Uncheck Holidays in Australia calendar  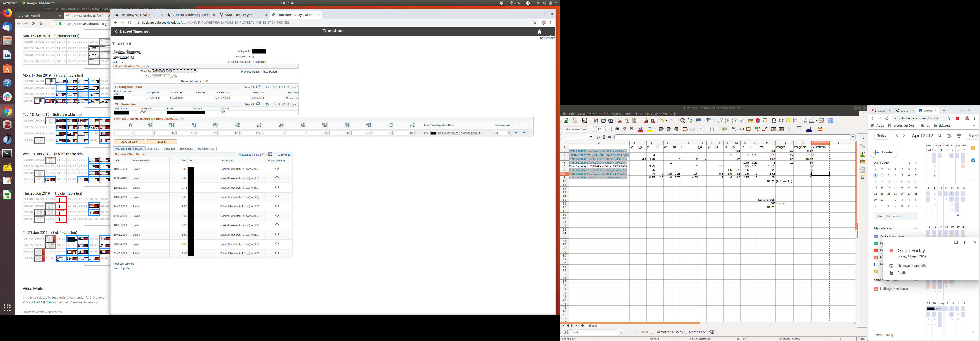tap(876, 289)
